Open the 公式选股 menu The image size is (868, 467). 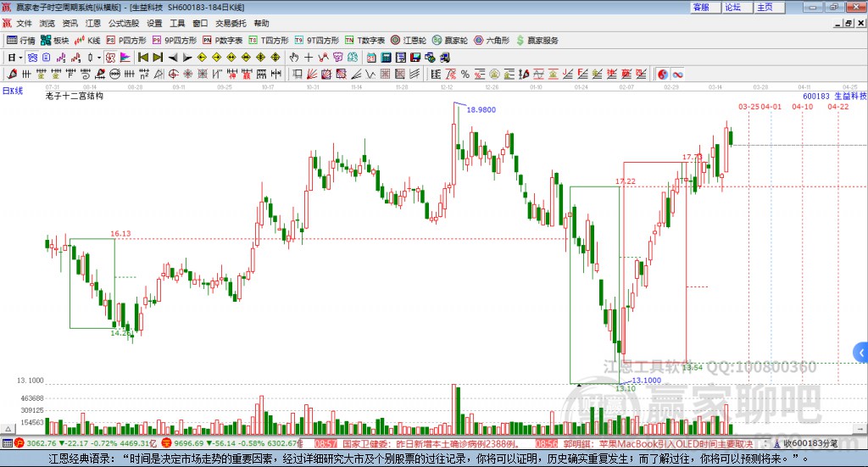[x=123, y=24]
